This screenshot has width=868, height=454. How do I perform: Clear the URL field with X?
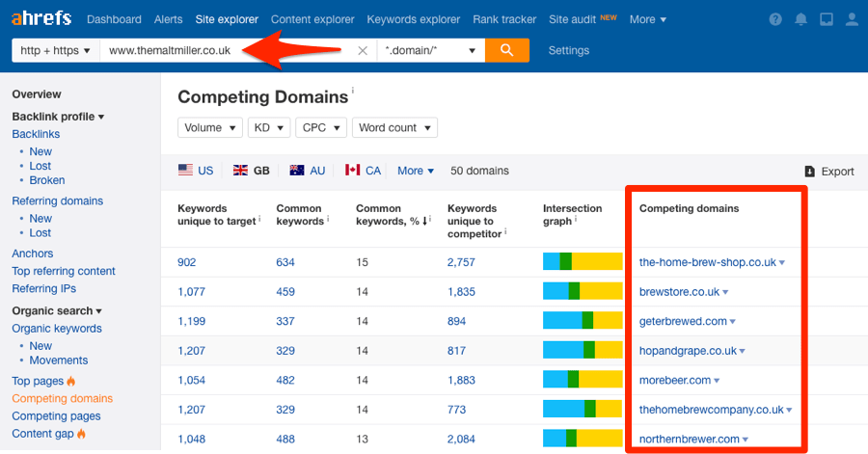[x=363, y=51]
